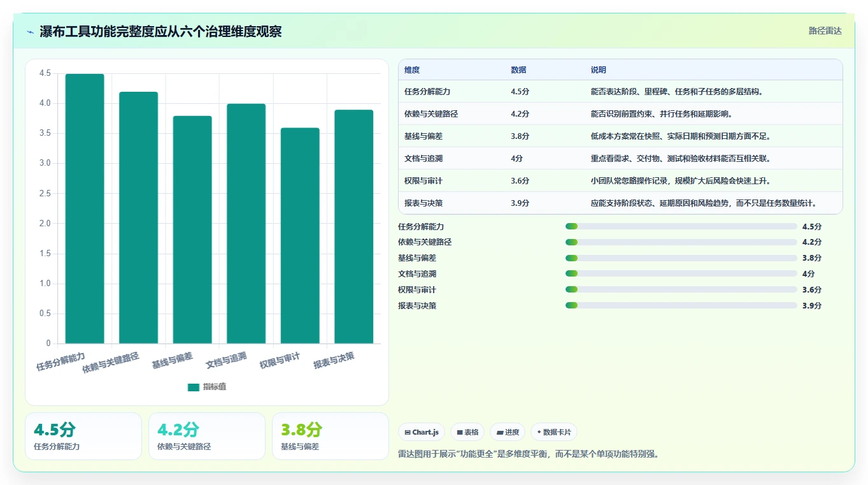Select the Chart.js tag chip
Image resolution: width=868 pixels, height=485 pixels.
422,432
